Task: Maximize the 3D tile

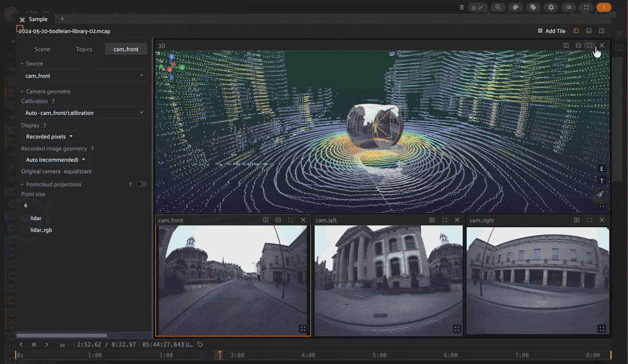Action: tap(590, 45)
